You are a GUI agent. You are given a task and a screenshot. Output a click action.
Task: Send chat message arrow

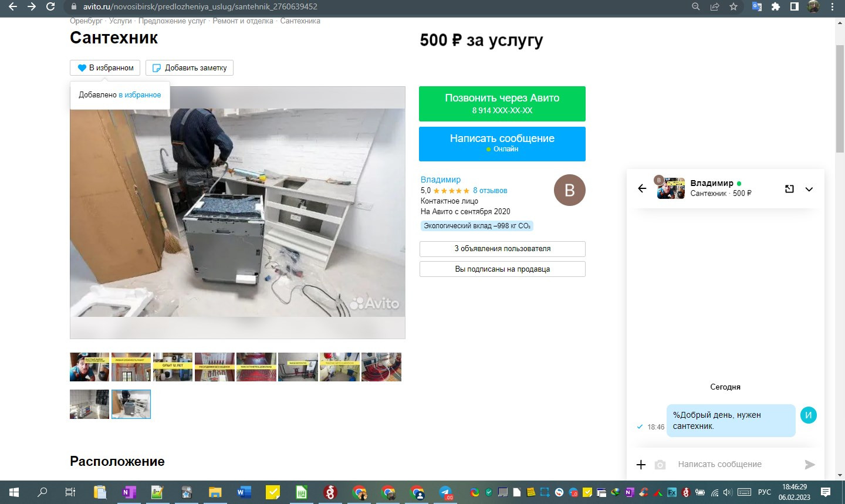click(x=810, y=465)
